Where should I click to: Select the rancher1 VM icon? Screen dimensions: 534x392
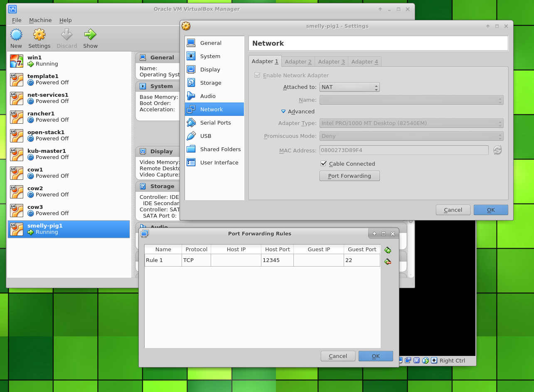tap(17, 117)
